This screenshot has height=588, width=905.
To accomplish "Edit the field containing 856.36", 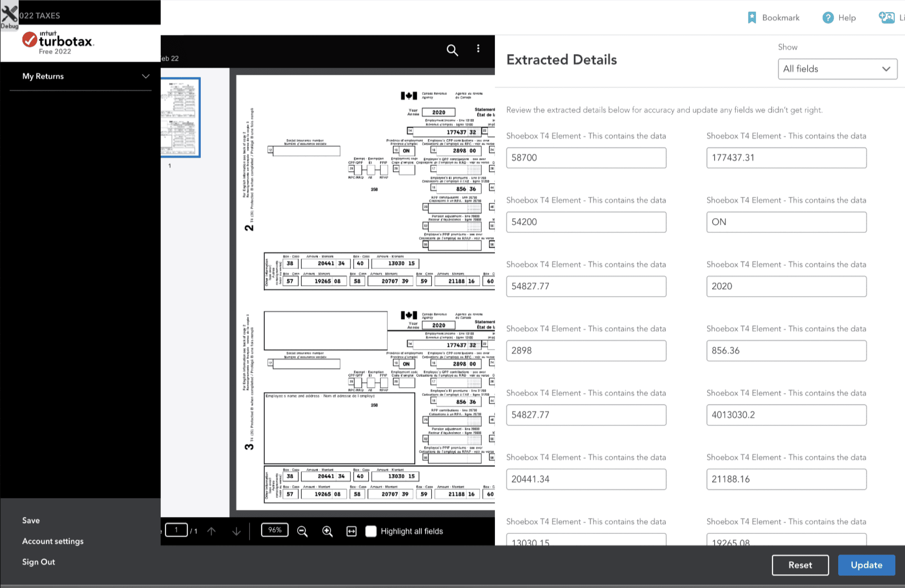I will 786,350.
